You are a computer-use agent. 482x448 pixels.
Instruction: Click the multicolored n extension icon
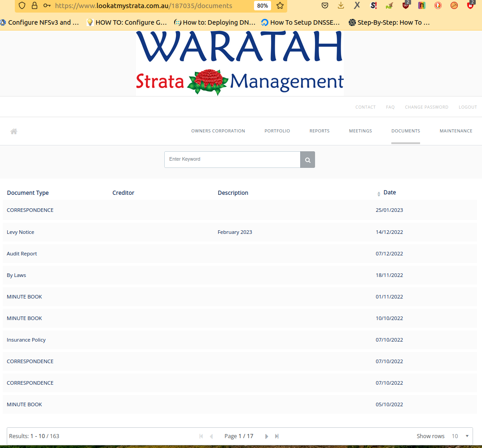click(422, 5)
